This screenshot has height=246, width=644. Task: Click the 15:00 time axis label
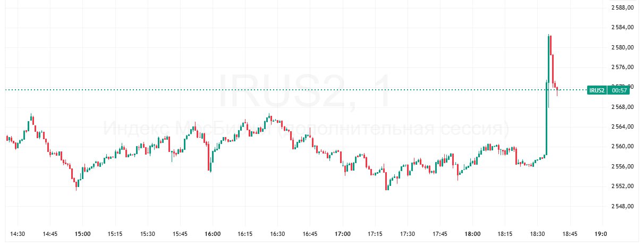(82, 234)
